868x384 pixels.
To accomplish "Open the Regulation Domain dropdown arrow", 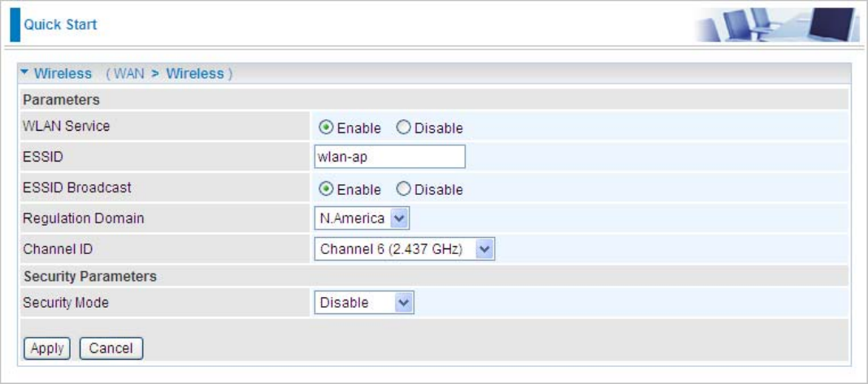I will (x=399, y=218).
